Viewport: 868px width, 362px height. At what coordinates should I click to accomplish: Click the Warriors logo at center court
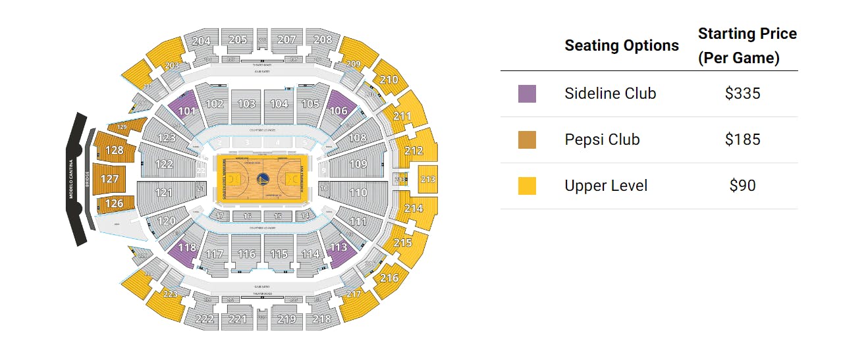[262, 179]
